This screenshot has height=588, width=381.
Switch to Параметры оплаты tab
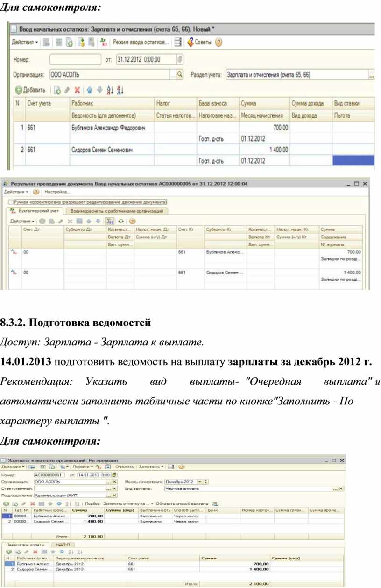pyautogui.click(x=25, y=545)
